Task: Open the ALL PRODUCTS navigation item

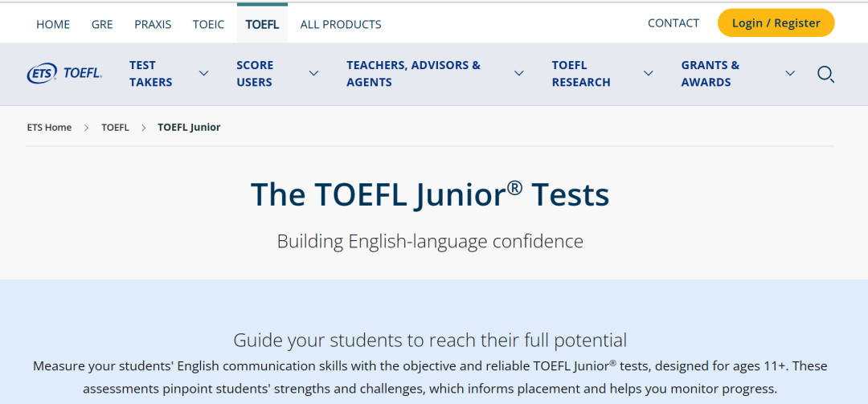Action: [x=341, y=24]
